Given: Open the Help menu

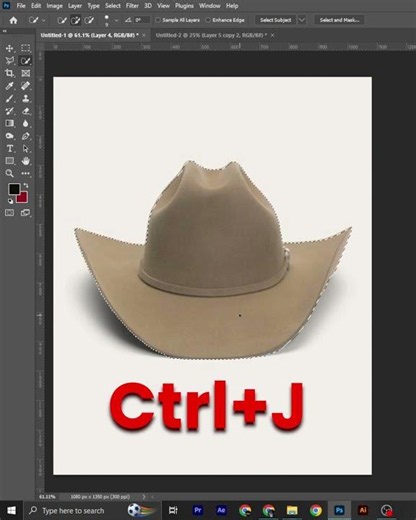Looking at the screenshot, I should pyautogui.click(x=232, y=6).
